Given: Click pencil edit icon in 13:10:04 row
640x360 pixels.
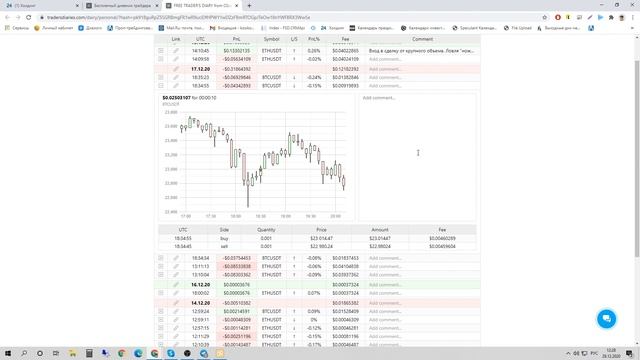Looking at the screenshot, I should pyautogui.click(x=176, y=275).
